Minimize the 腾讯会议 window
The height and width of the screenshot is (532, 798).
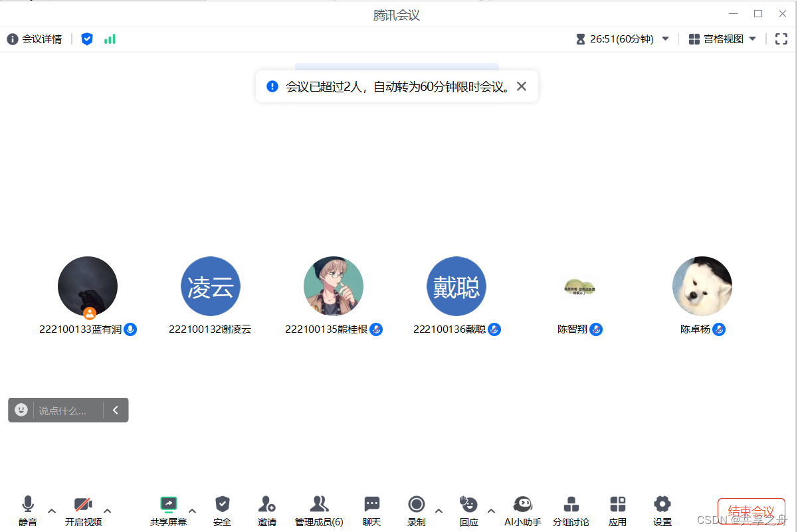point(733,13)
